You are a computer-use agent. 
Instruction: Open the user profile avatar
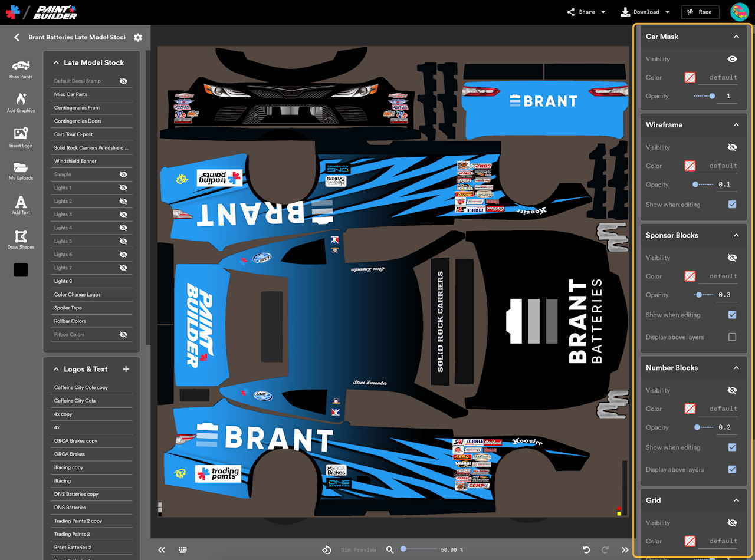pos(740,12)
